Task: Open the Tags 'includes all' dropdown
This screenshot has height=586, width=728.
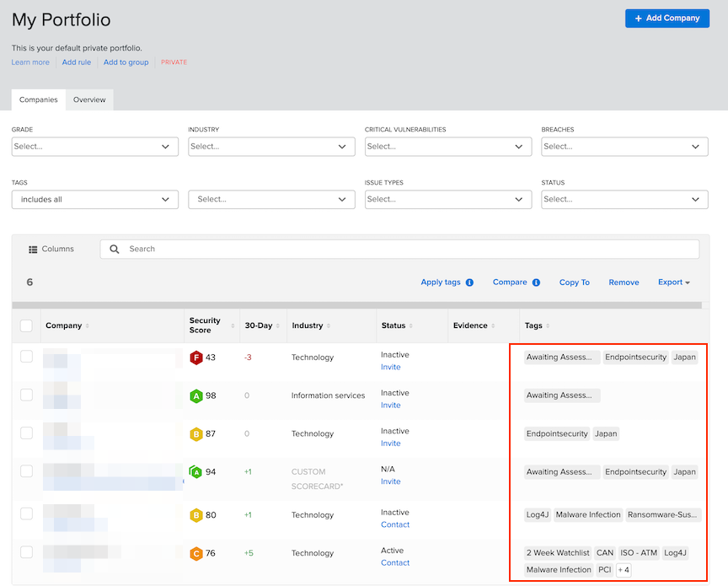Action: pos(95,200)
